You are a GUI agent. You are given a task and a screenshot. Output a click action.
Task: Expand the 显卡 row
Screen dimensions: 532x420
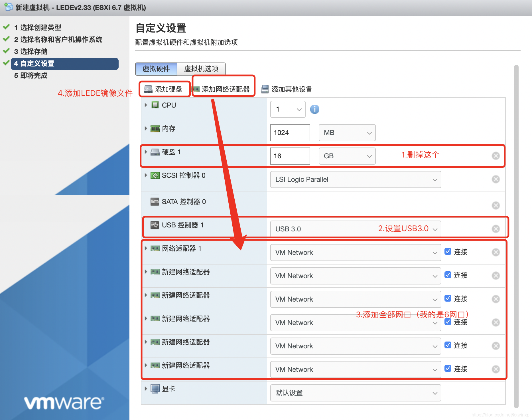coord(146,389)
